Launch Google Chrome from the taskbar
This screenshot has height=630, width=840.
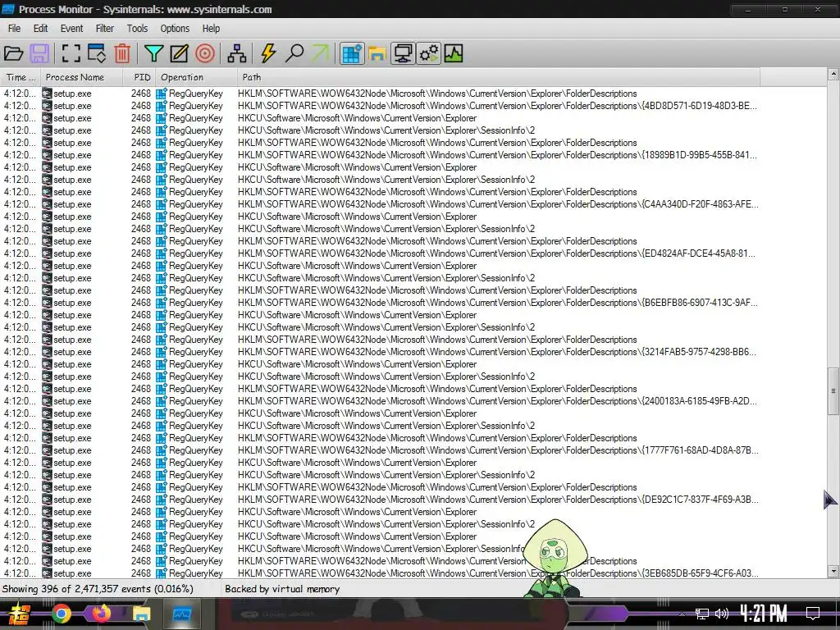click(x=61, y=614)
